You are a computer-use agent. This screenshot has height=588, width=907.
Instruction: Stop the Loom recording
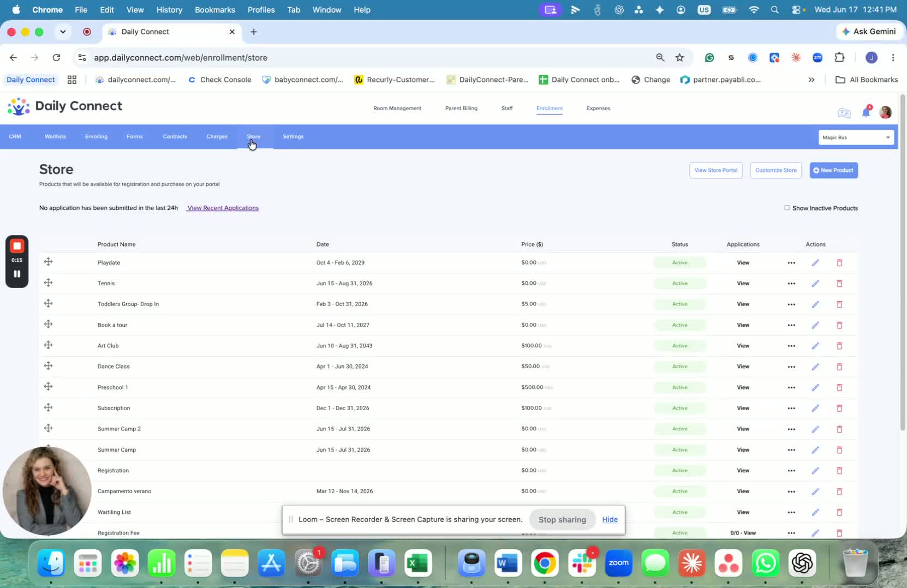[x=17, y=246]
